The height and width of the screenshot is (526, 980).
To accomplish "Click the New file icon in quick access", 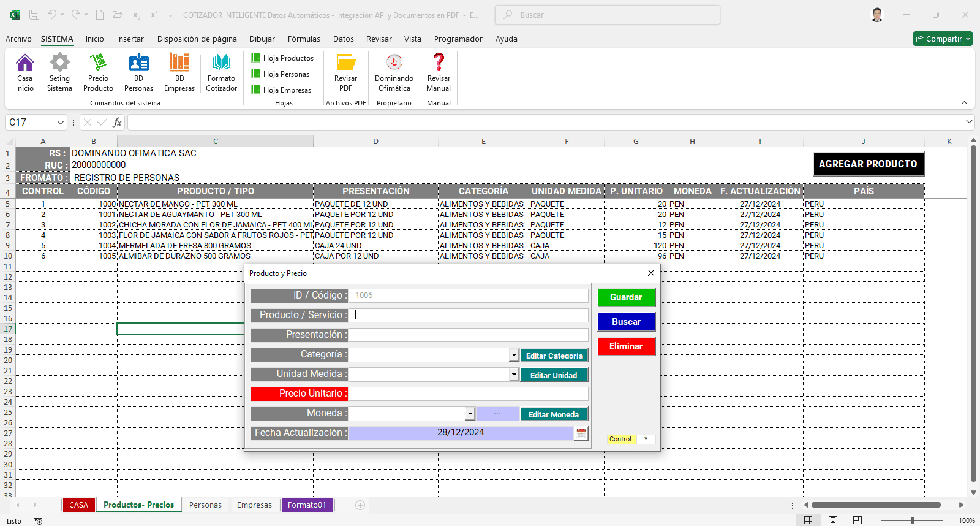I will coord(100,15).
